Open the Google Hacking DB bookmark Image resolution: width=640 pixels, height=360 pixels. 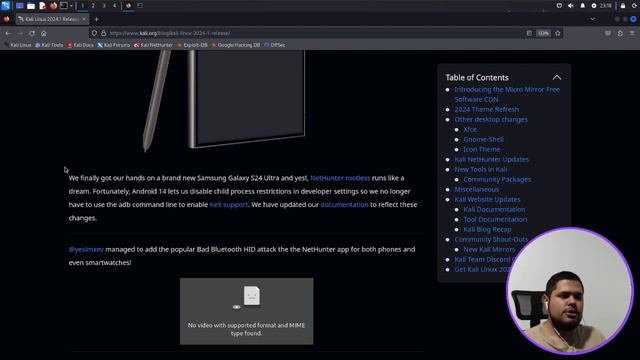click(236, 45)
